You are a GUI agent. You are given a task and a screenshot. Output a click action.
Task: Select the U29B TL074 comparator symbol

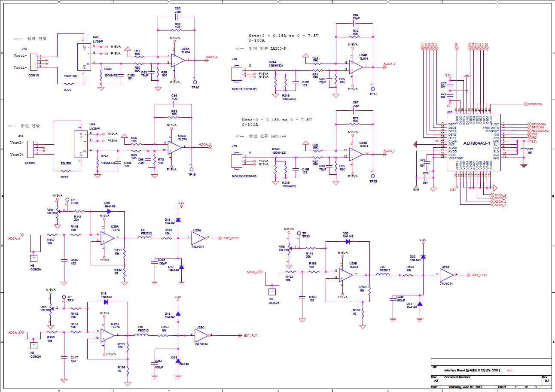tap(346, 274)
